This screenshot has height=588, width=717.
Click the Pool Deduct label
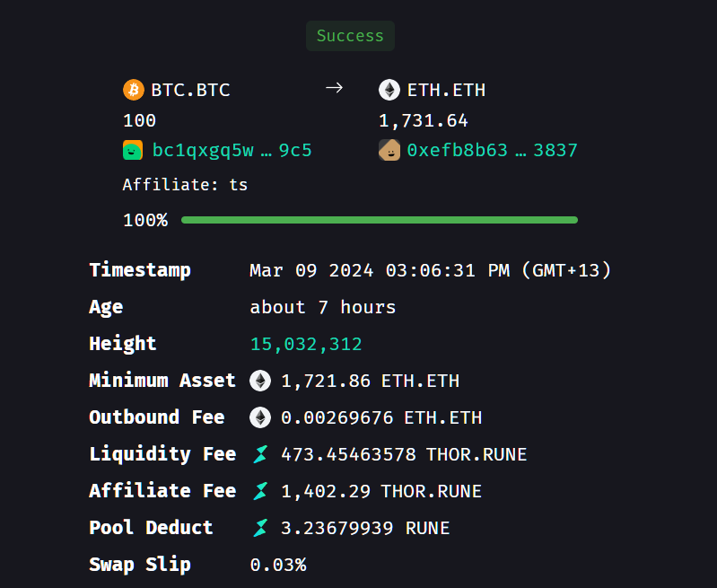(x=151, y=528)
